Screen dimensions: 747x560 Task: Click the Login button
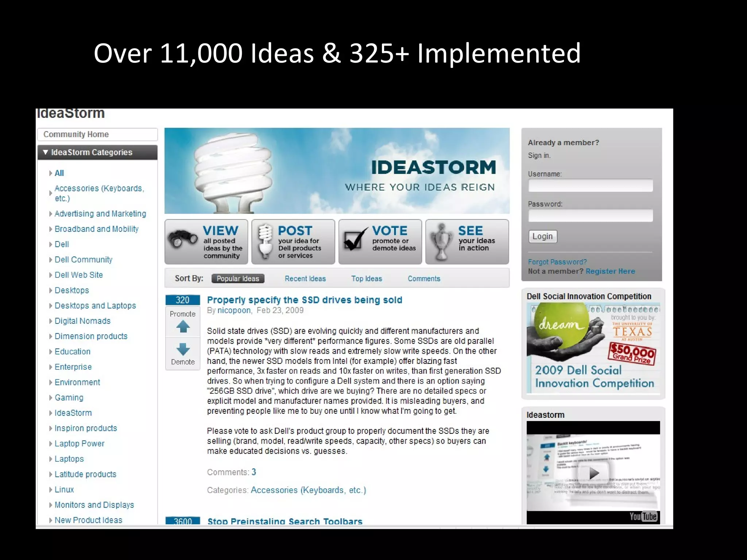click(543, 236)
